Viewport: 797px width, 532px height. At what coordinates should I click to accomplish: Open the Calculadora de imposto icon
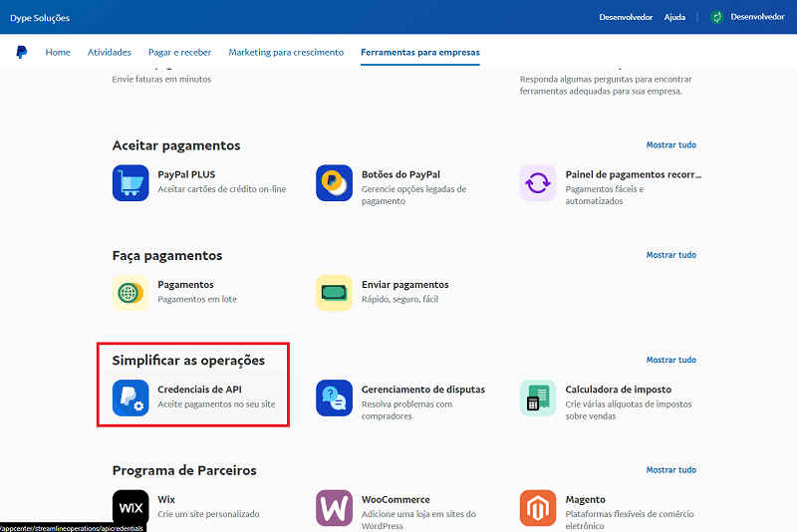pyautogui.click(x=538, y=398)
